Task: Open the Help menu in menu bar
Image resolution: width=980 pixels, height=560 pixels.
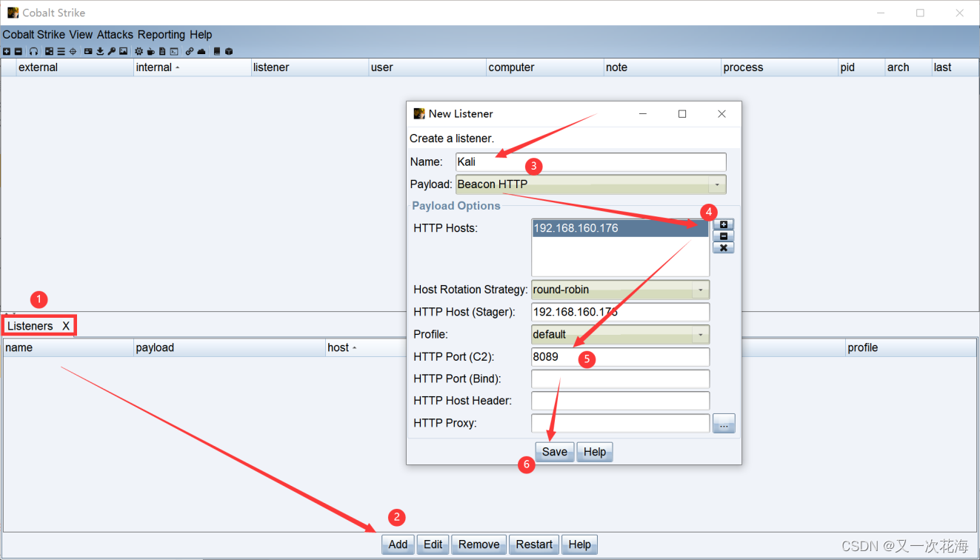Action: (201, 34)
